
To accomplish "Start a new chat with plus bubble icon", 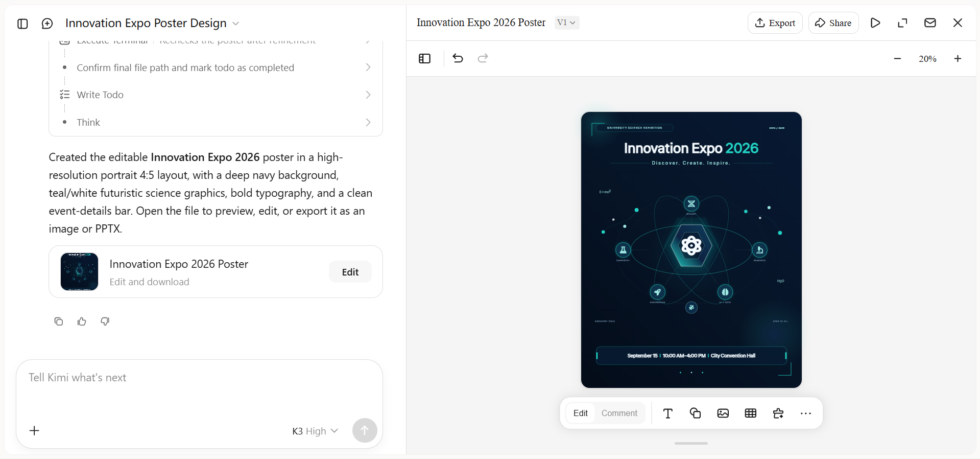I will (x=47, y=24).
